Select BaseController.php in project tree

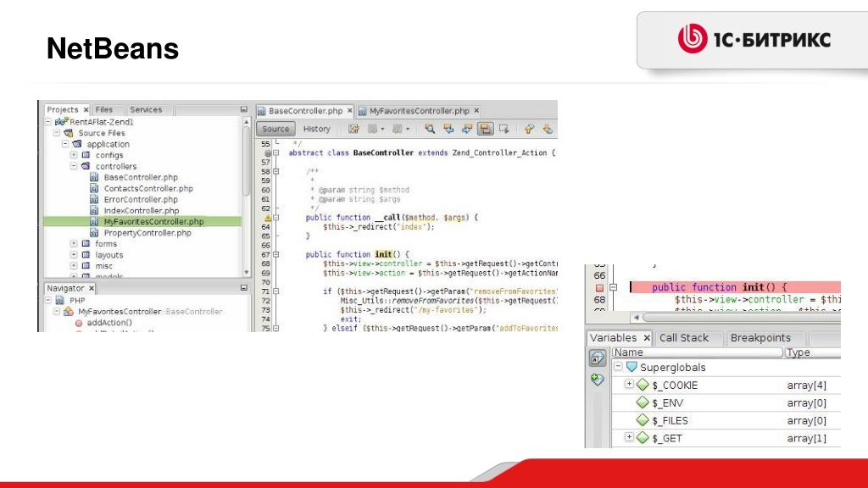(141, 177)
